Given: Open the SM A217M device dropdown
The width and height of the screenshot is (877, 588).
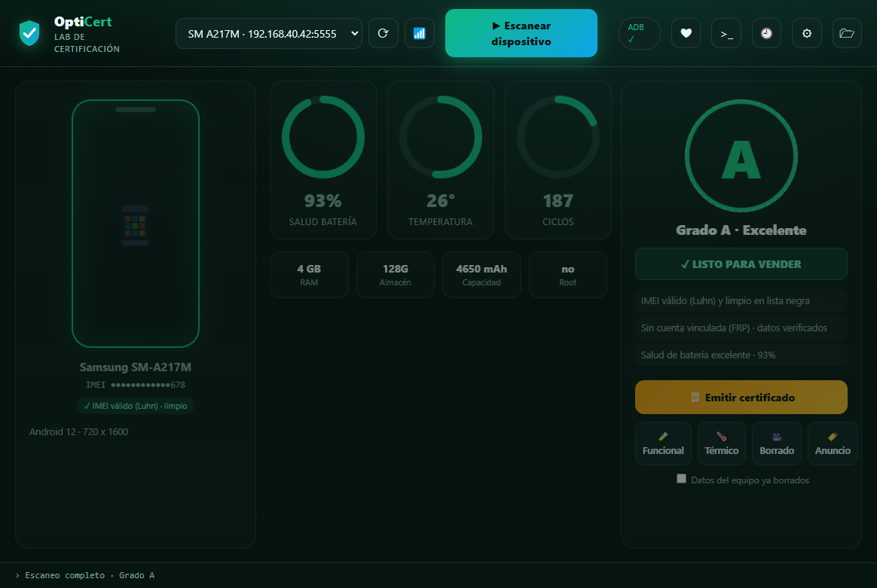Looking at the screenshot, I should coord(269,34).
